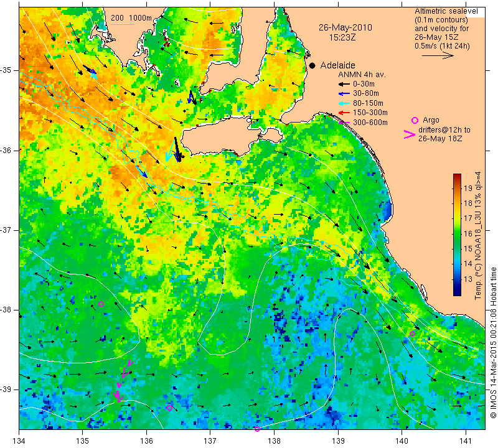The width and height of the screenshot is (498, 448).
Task: Click large cyan mooring arrow near 136.3, -36
Action: (x=170, y=152)
